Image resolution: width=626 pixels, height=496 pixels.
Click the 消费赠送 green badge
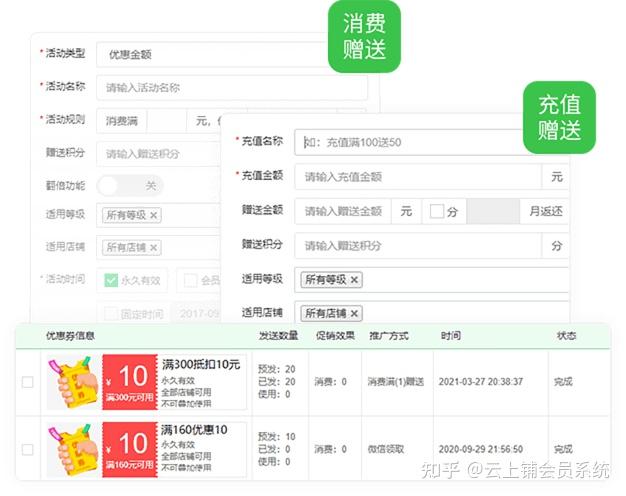click(364, 36)
